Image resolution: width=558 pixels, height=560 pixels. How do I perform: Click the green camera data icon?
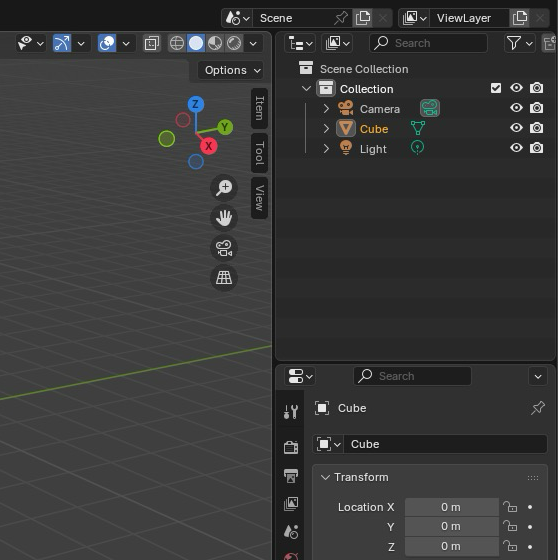430,108
